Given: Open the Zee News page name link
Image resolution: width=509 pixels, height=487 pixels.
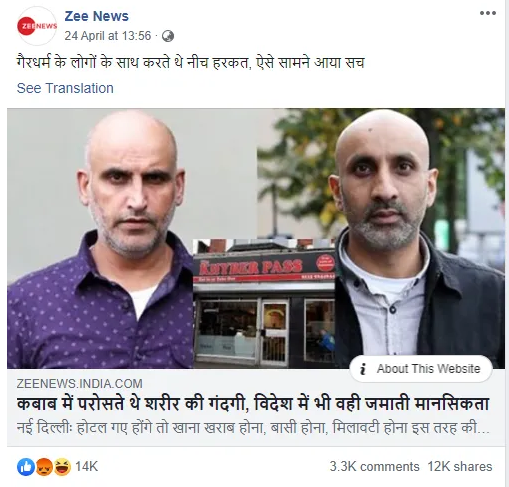Looking at the screenshot, I should coord(96,16).
